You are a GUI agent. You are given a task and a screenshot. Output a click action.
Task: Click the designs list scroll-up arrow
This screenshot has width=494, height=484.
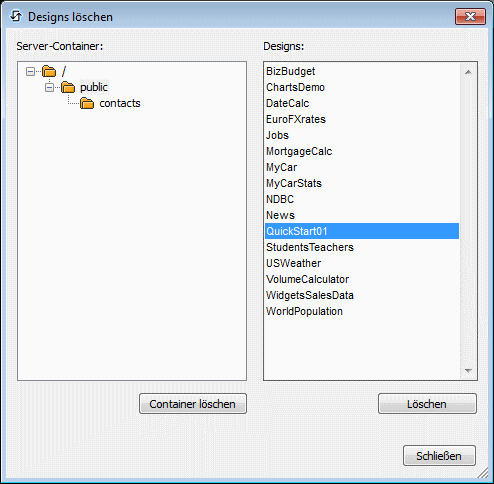[x=468, y=72]
